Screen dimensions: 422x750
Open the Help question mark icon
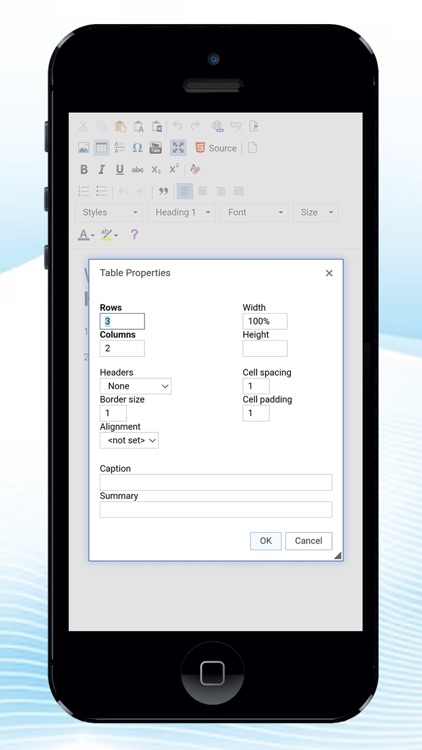(x=134, y=234)
